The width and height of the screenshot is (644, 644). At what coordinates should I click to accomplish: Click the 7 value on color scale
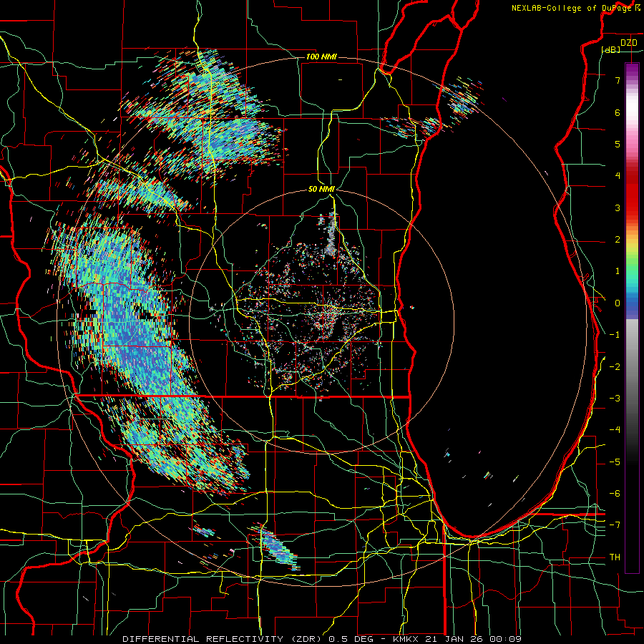[x=618, y=80]
